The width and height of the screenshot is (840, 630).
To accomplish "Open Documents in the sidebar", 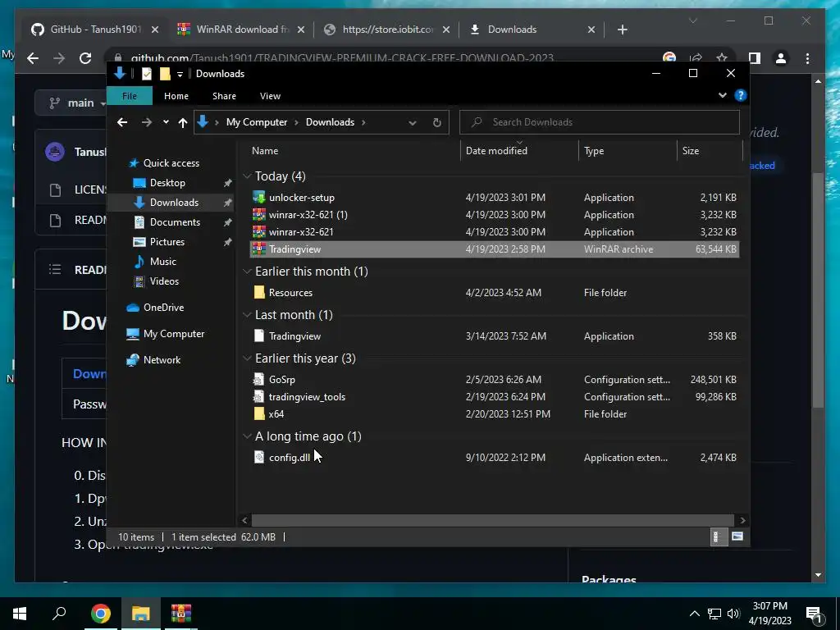I will [x=175, y=221].
